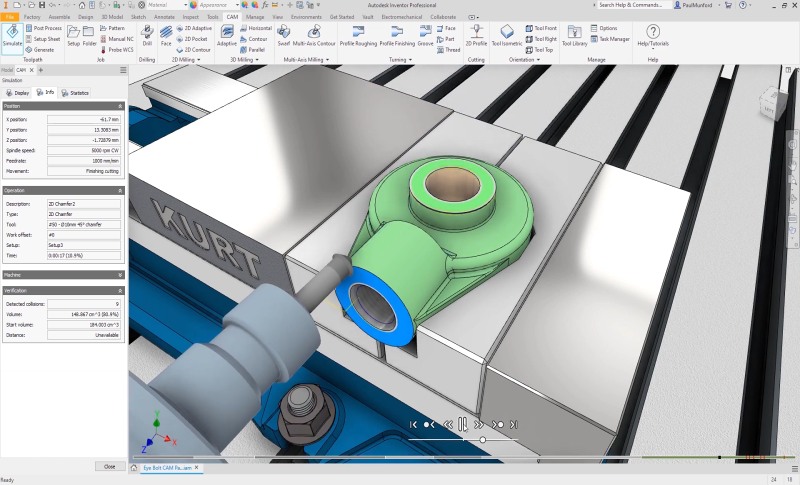Viewport: 800px width, 485px height.
Task: Open the Environments ribbon tab
Action: (x=306, y=17)
